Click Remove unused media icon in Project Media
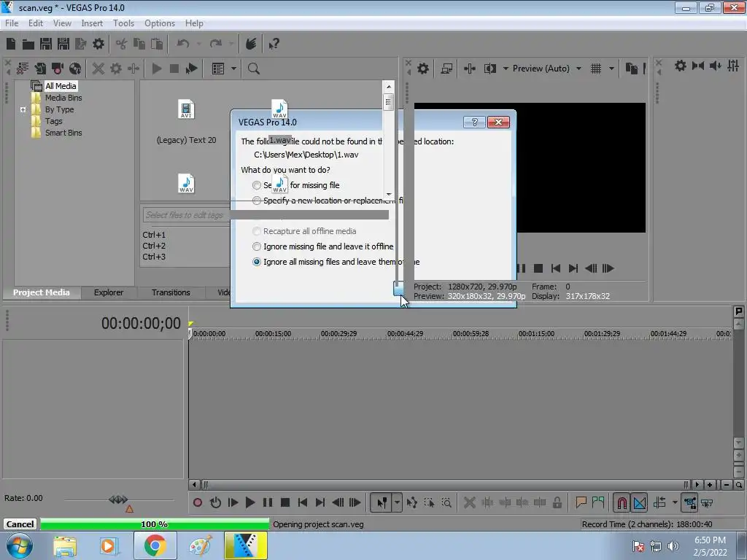 23,69
